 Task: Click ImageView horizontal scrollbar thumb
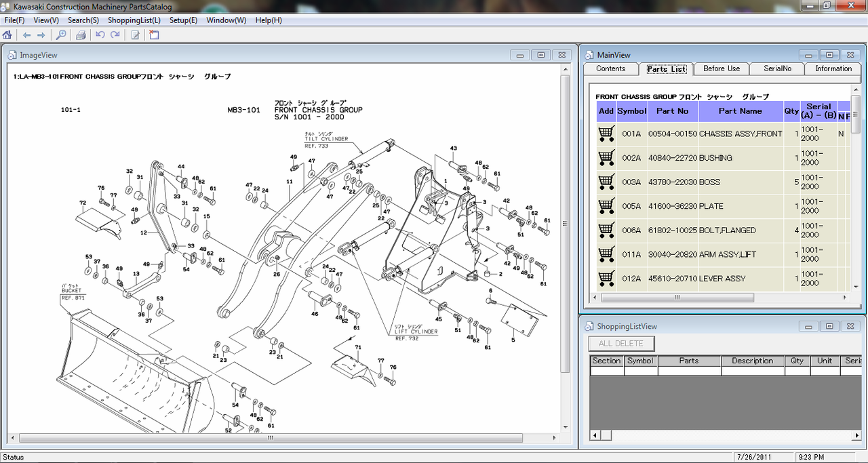click(270, 437)
